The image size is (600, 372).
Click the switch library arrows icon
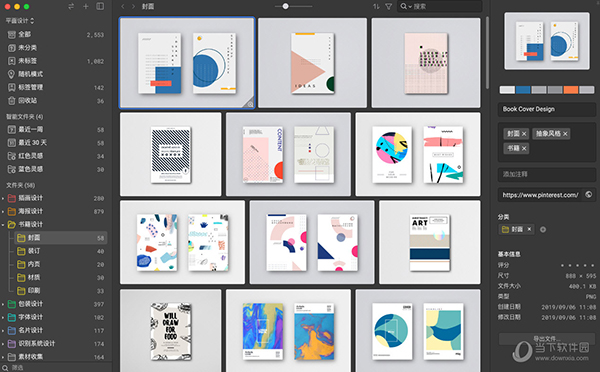pos(71,7)
